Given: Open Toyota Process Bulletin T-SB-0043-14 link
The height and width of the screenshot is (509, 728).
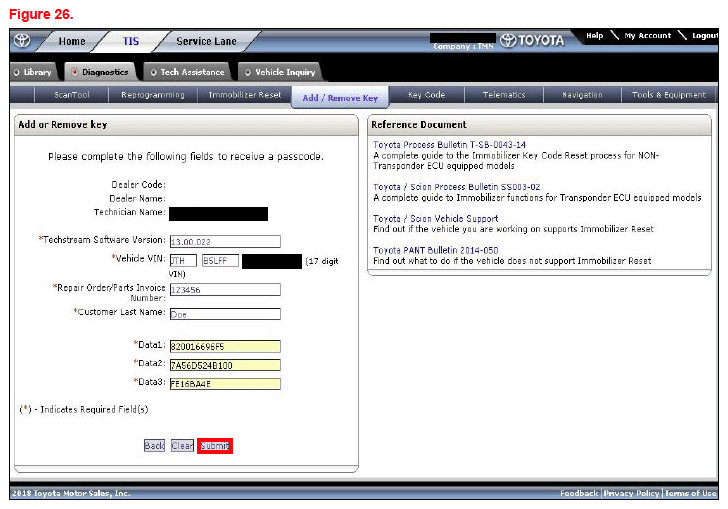Looking at the screenshot, I should [x=449, y=145].
